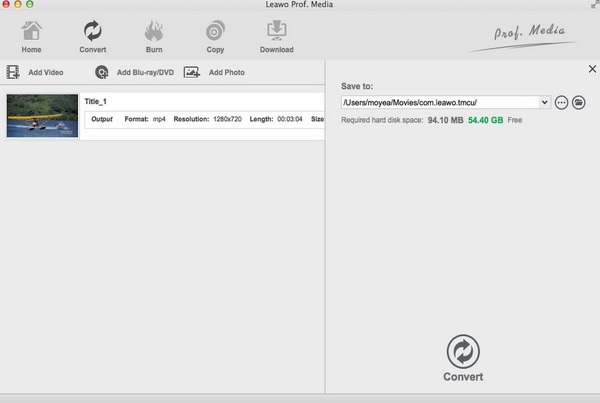Click the Add Blu-ray/DVD label

(145, 72)
